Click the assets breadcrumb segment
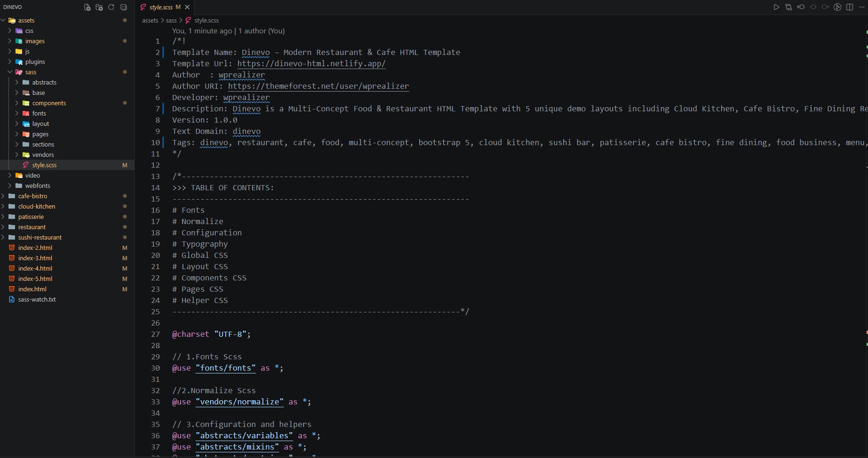This screenshot has width=868, height=458. pyautogui.click(x=150, y=20)
